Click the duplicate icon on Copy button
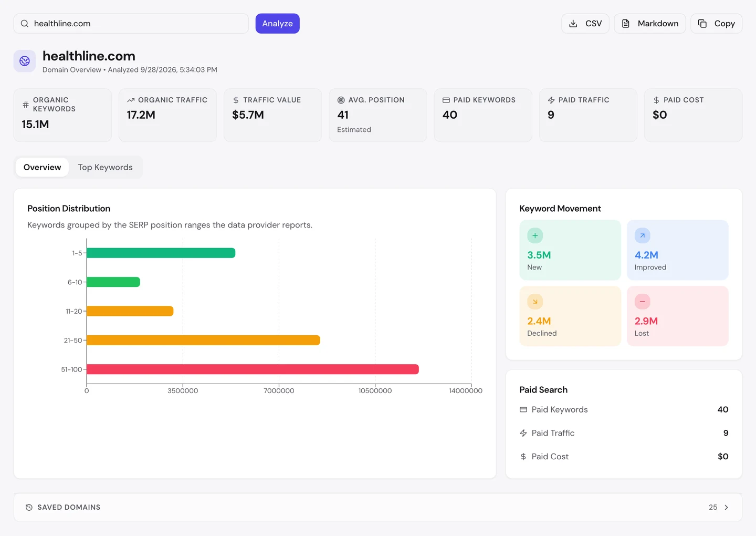 tap(702, 24)
